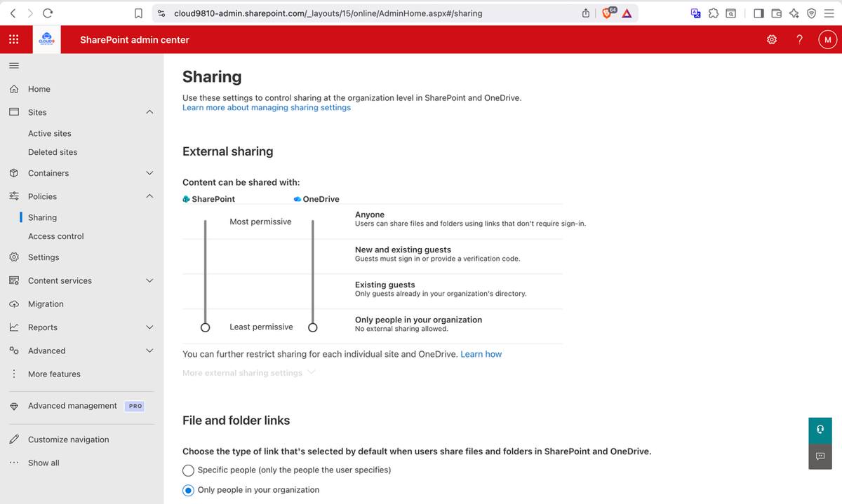842x504 pixels.
Task: Open Access control page
Action: coord(56,236)
